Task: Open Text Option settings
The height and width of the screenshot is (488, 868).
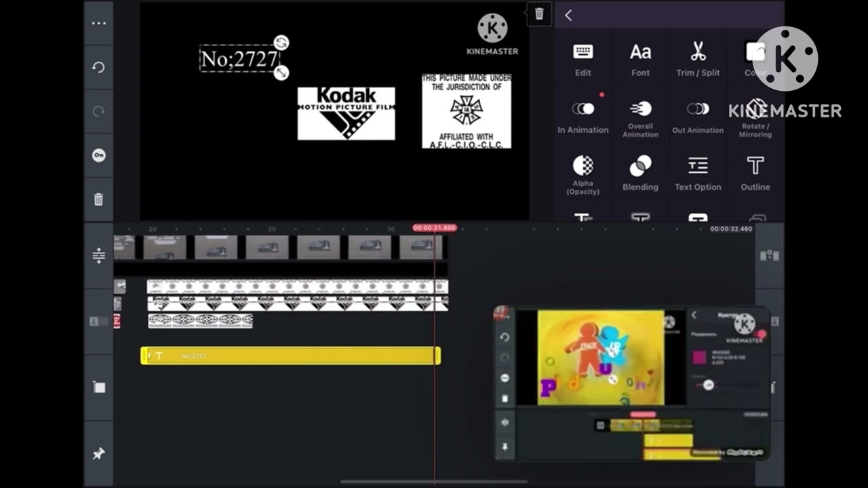Action: point(698,174)
